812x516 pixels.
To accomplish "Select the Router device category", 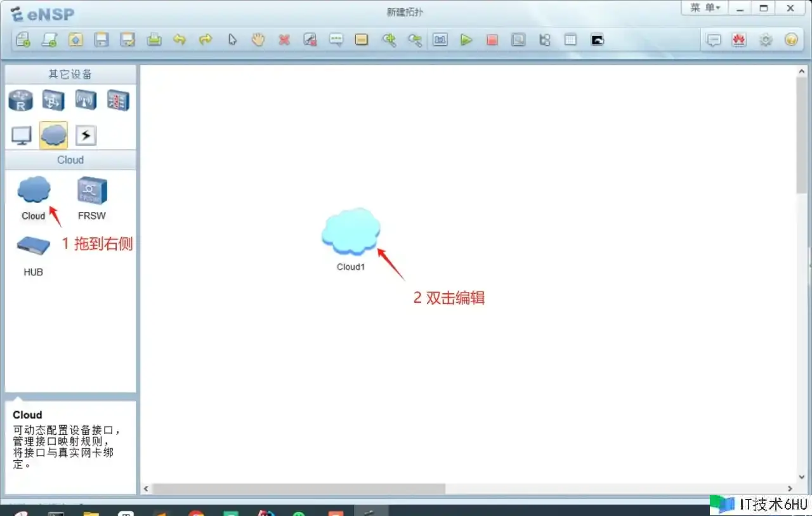I will [20, 100].
